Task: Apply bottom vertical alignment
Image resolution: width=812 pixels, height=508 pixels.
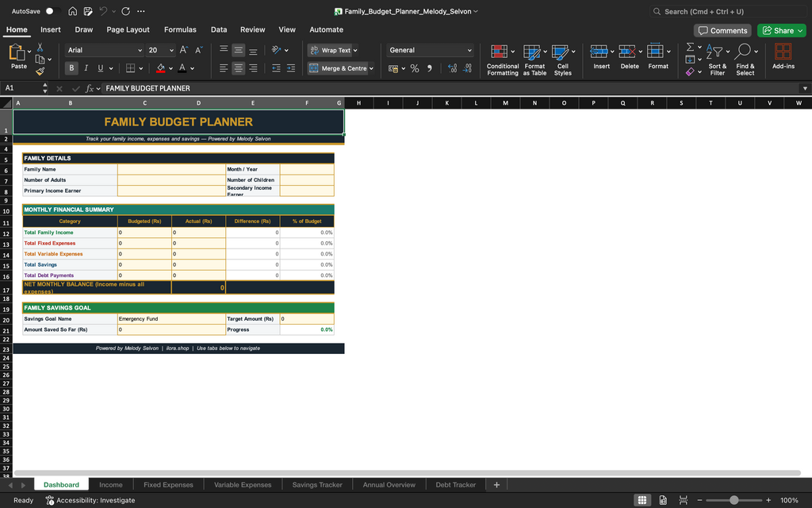Action: 253,50
